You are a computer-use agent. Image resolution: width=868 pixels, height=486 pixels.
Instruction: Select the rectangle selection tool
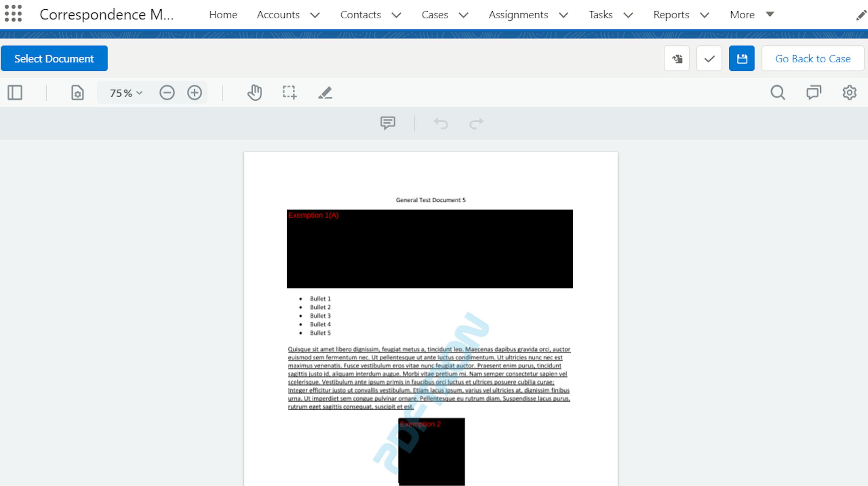[289, 93]
